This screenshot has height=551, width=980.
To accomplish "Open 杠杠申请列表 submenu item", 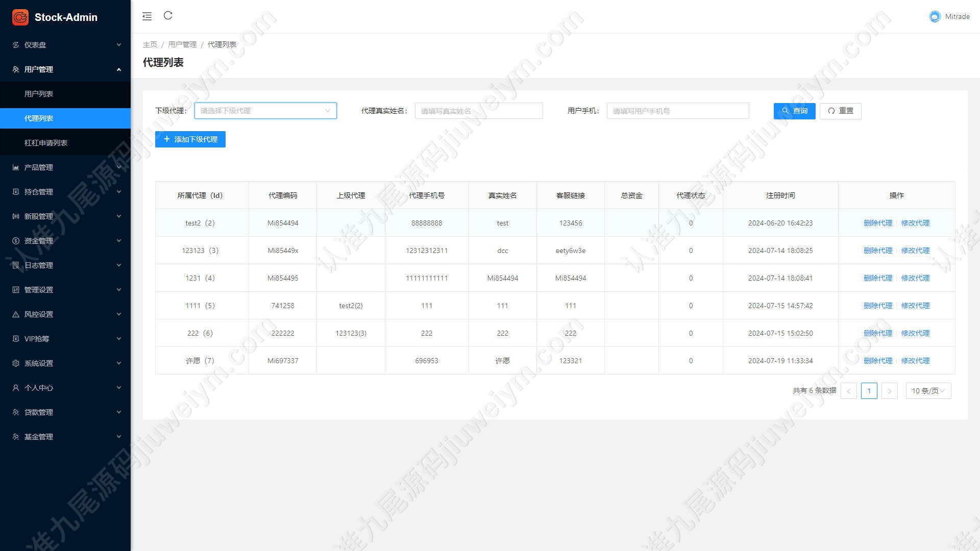I will [65, 143].
